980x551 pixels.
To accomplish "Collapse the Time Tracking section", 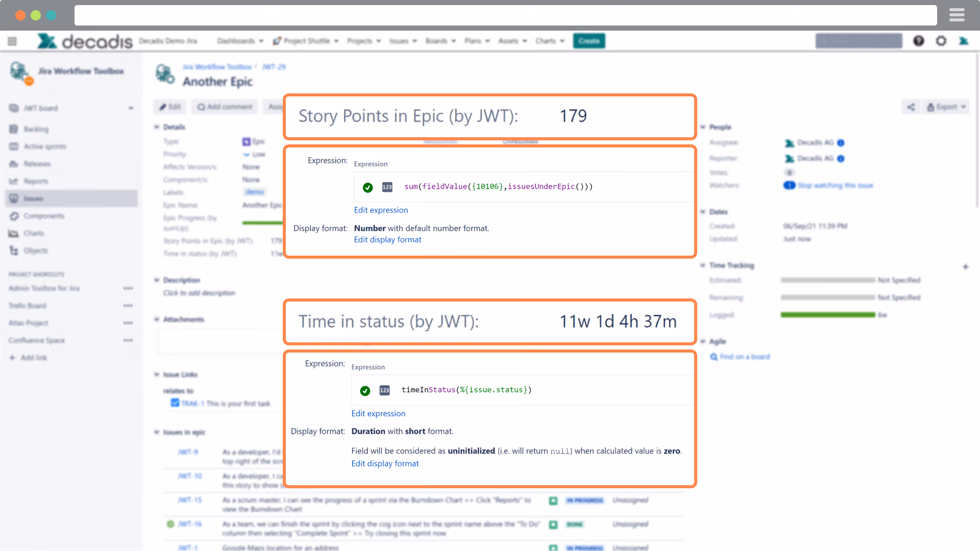I will [703, 265].
